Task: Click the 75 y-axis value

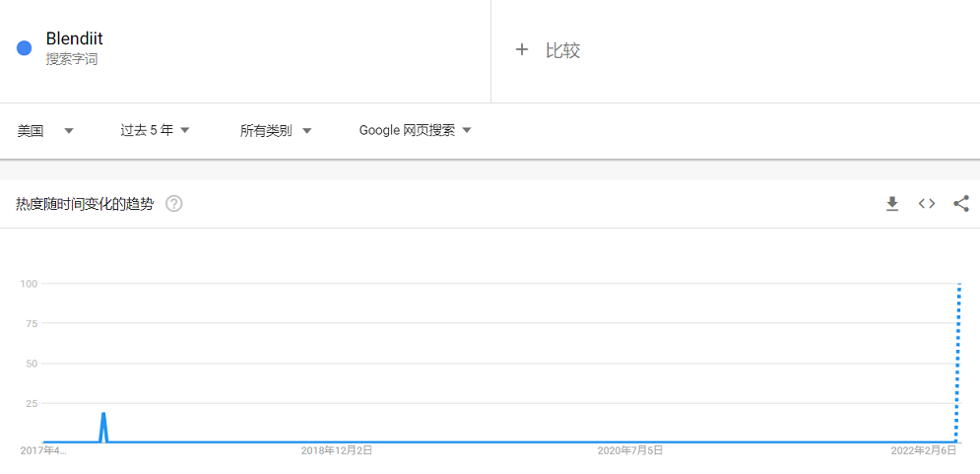Action: [33, 323]
